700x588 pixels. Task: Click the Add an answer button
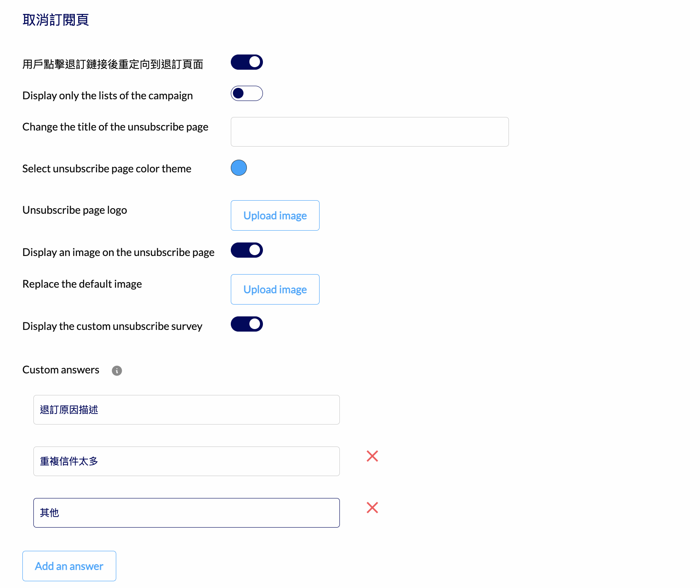(x=69, y=566)
